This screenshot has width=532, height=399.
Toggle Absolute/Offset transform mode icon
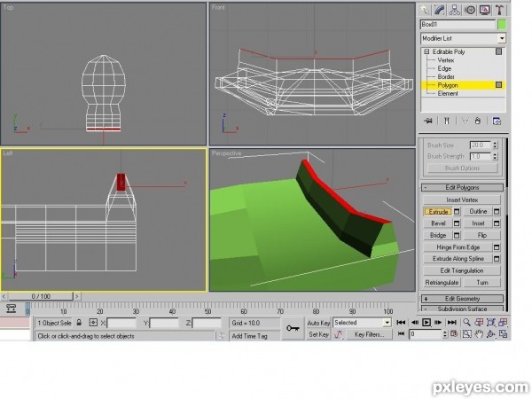coord(93,323)
